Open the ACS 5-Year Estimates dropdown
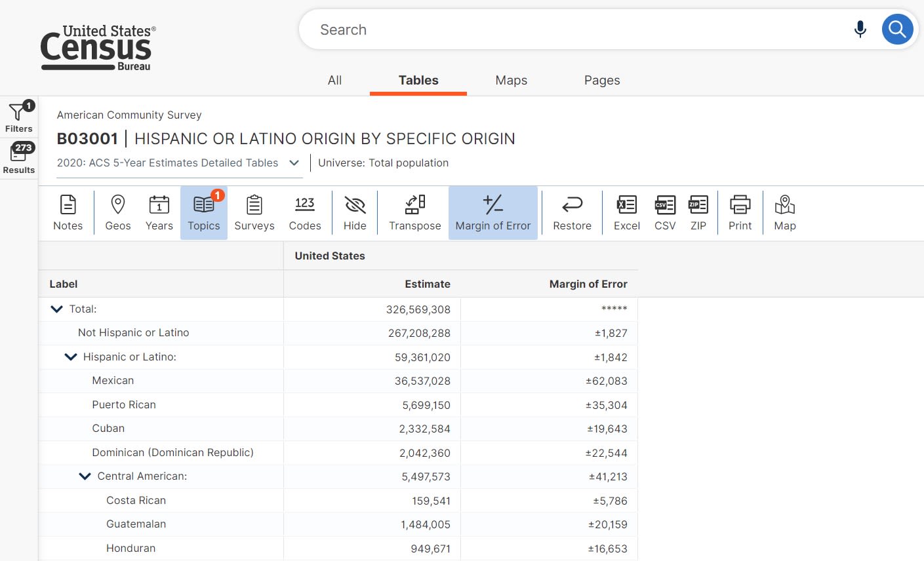924x561 pixels. click(294, 163)
